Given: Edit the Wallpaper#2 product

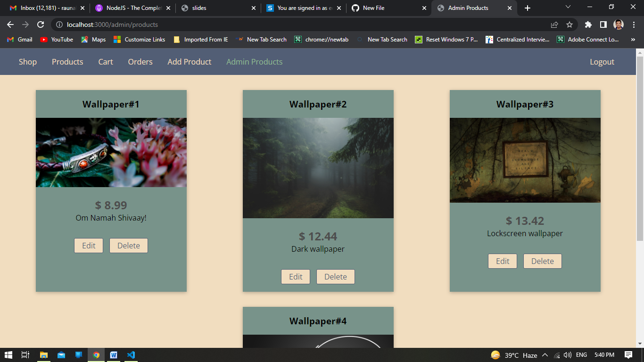Looking at the screenshot, I should pyautogui.click(x=296, y=277).
